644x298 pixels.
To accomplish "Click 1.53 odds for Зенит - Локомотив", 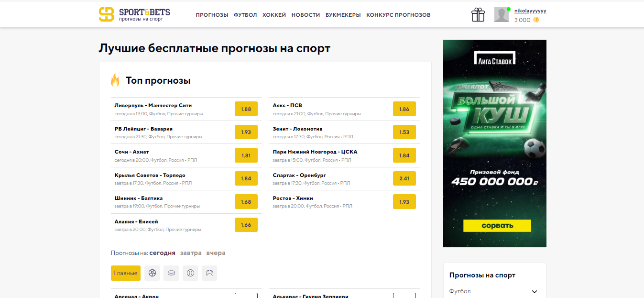I will (404, 132).
